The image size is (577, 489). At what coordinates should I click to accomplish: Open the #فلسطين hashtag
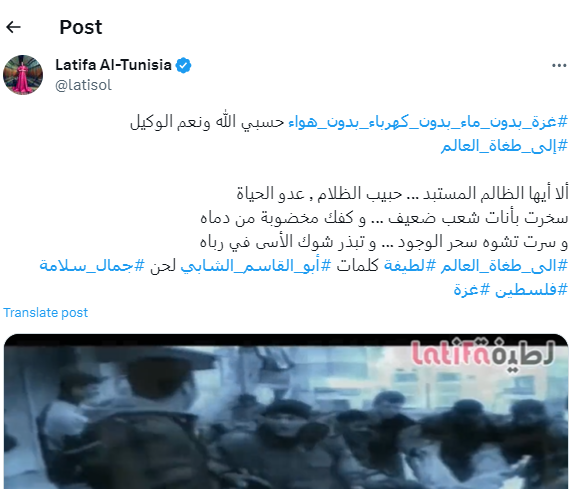[531, 290]
